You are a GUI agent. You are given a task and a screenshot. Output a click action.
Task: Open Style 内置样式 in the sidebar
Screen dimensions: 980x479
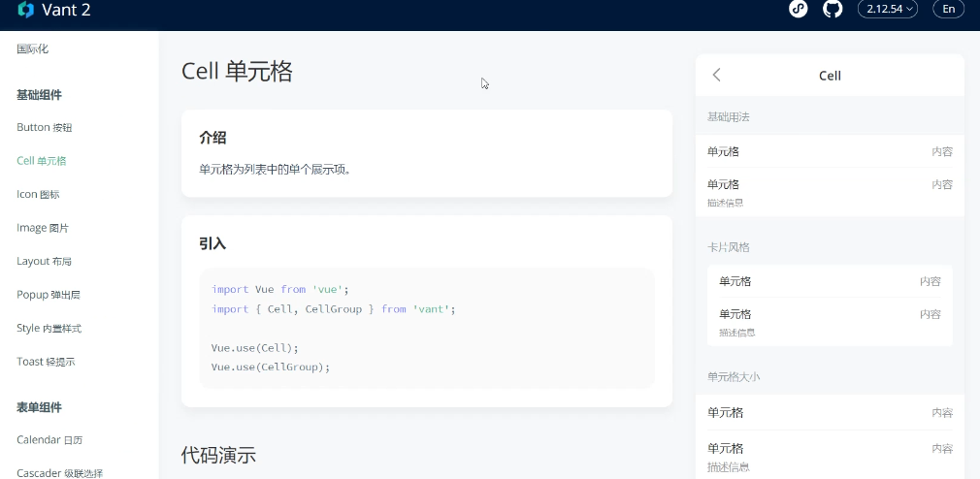[49, 328]
